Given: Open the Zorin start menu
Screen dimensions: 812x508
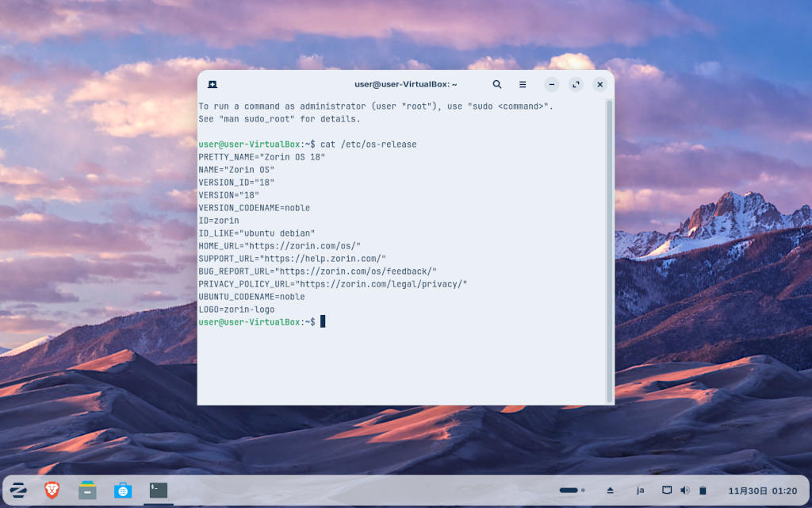Looking at the screenshot, I should point(18,491).
